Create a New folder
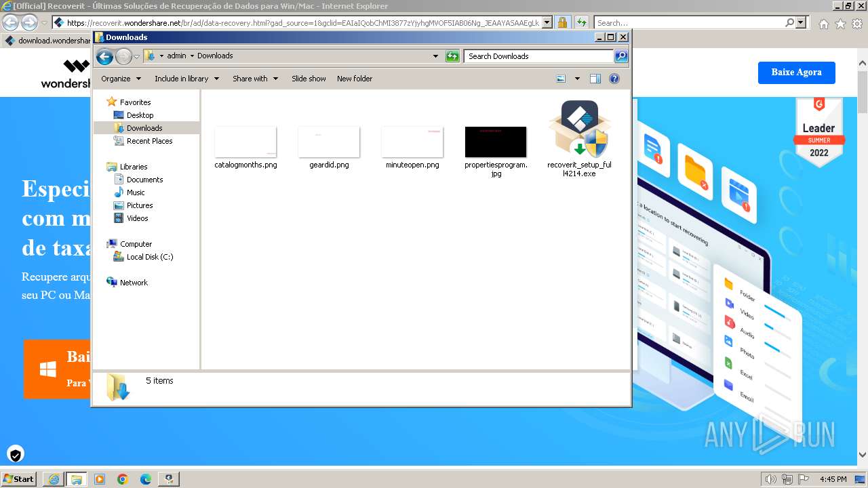 click(355, 79)
